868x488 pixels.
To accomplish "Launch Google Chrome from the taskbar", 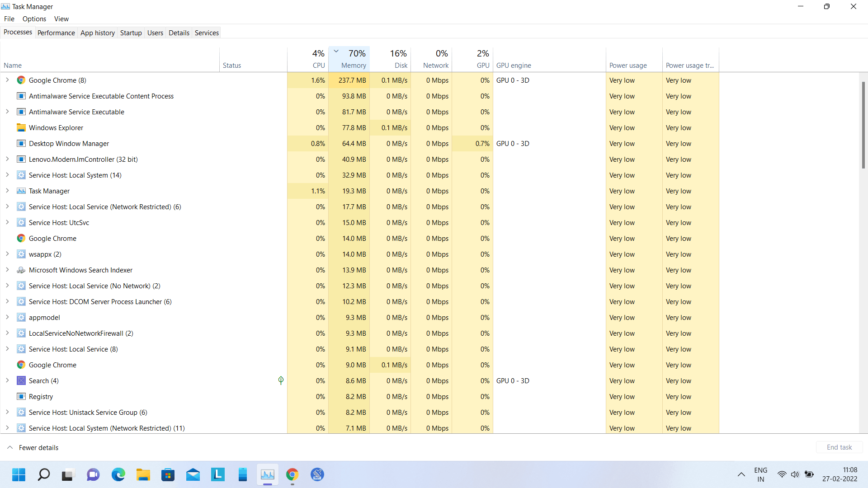I will click(x=292, y=474).
